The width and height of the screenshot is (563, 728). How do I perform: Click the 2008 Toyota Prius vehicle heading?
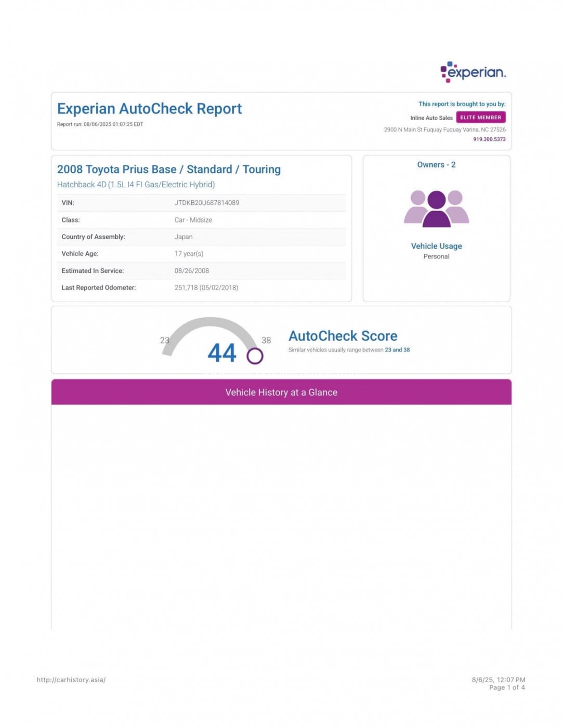168,170
